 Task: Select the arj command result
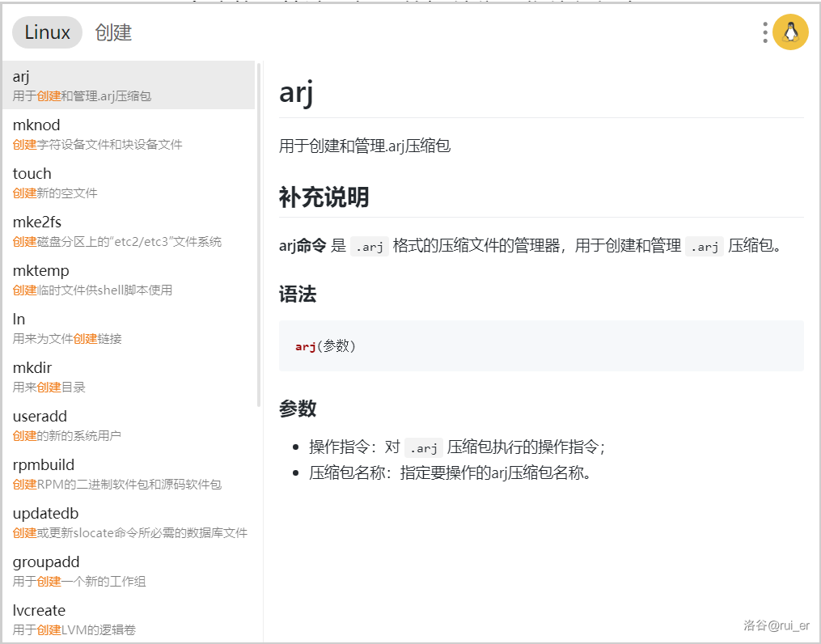click(128, 85)
